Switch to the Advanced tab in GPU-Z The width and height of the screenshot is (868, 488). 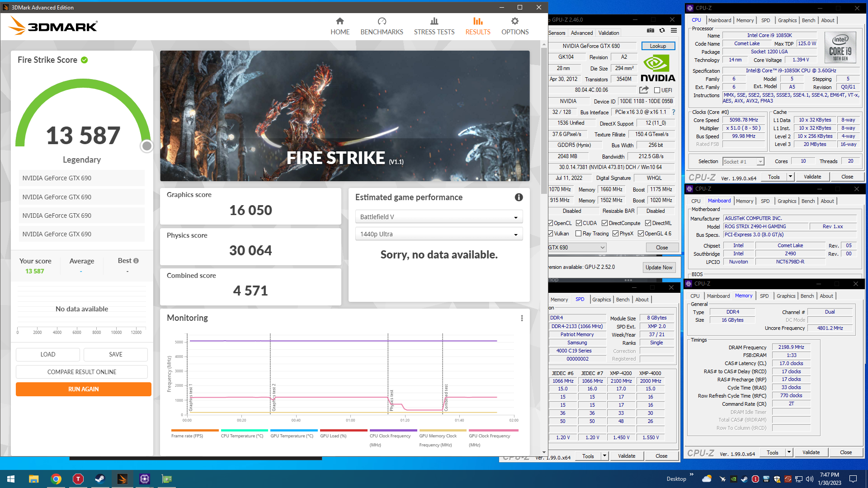coord(582,33)
